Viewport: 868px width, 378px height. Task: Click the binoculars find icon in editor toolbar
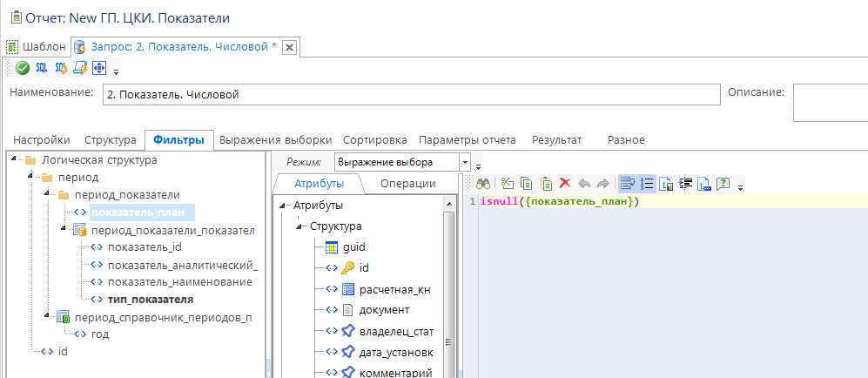tap(482, 184)
